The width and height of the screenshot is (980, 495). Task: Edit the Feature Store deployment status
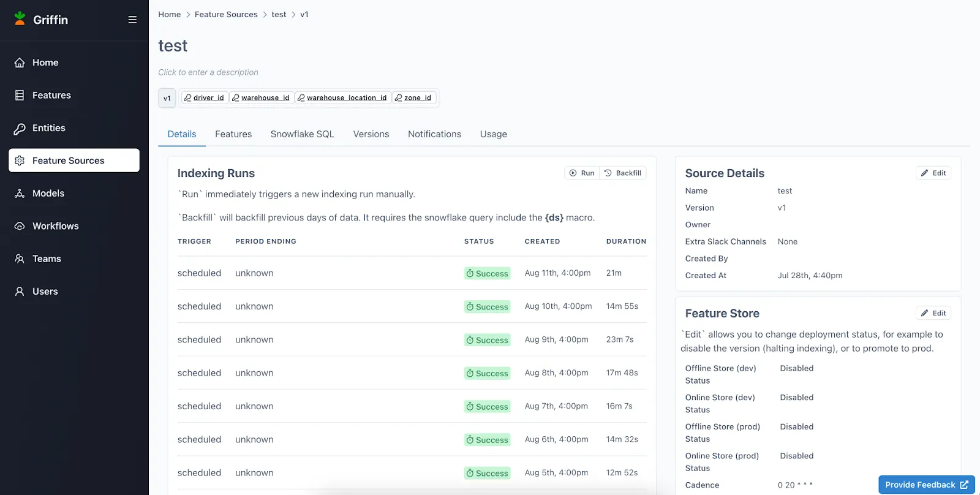tap(933, 313)
